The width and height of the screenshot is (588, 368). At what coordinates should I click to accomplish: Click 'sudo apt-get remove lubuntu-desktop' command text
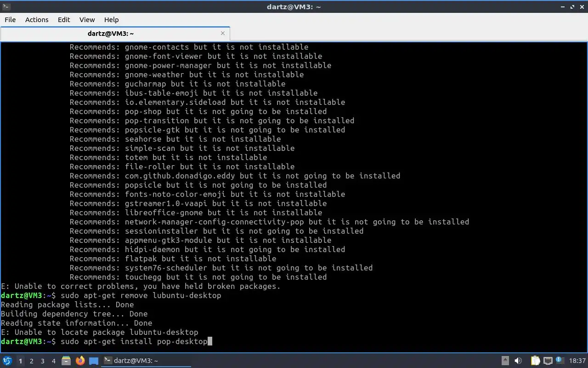[141, 295]
